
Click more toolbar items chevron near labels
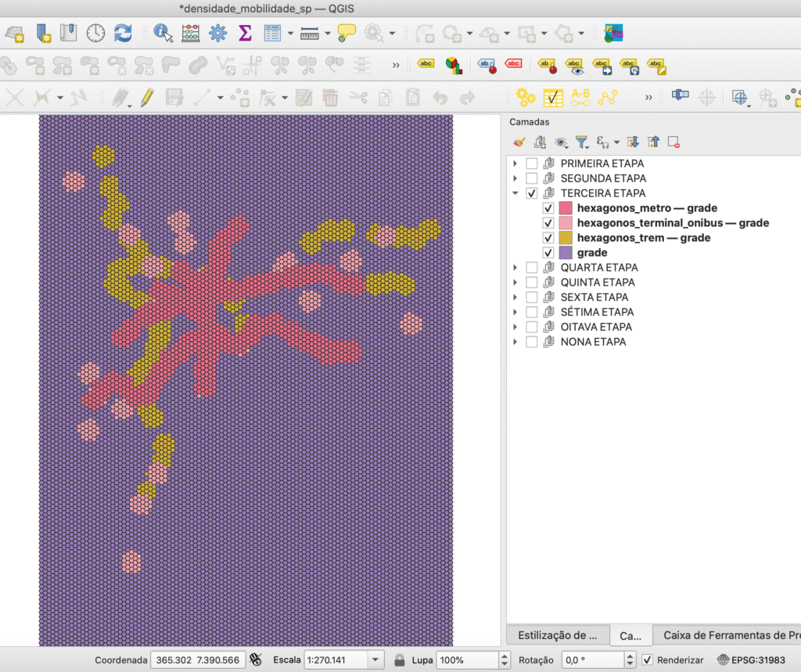pos(395,65)
